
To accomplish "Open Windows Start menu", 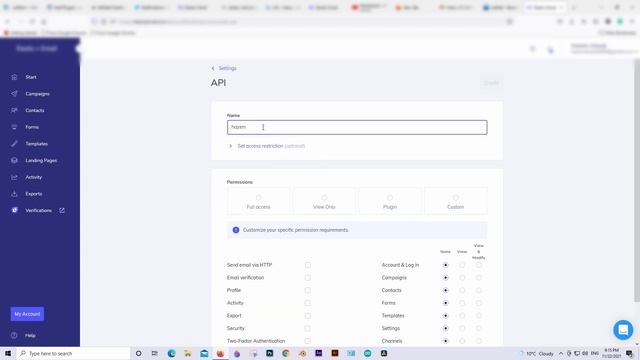I will pos(8,353).
